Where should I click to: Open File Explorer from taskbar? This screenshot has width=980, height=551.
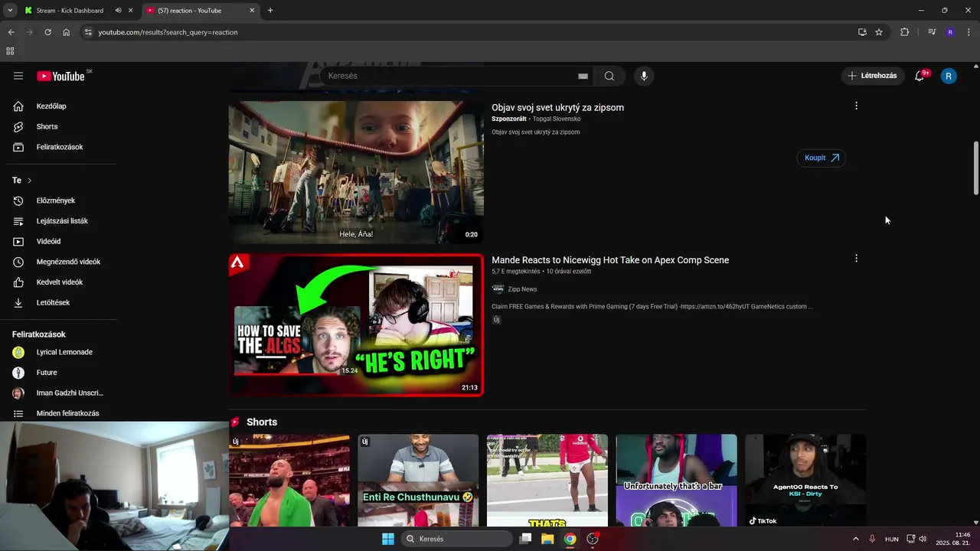[547, 539]
